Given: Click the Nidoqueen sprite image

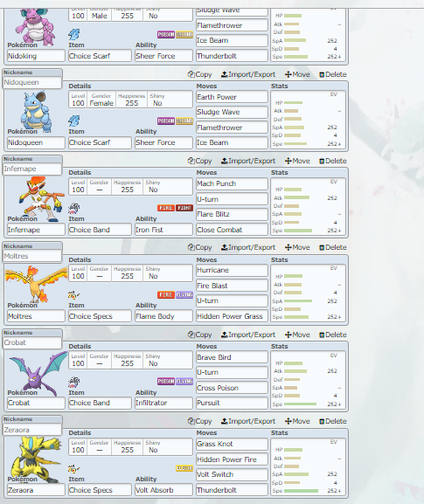Looking at the screenshot, I should click(36, 112).
